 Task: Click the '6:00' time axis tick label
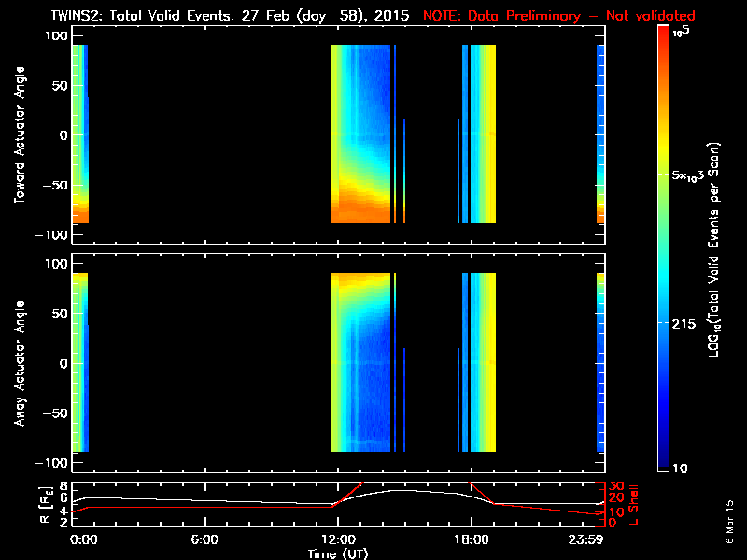[204, 540]
